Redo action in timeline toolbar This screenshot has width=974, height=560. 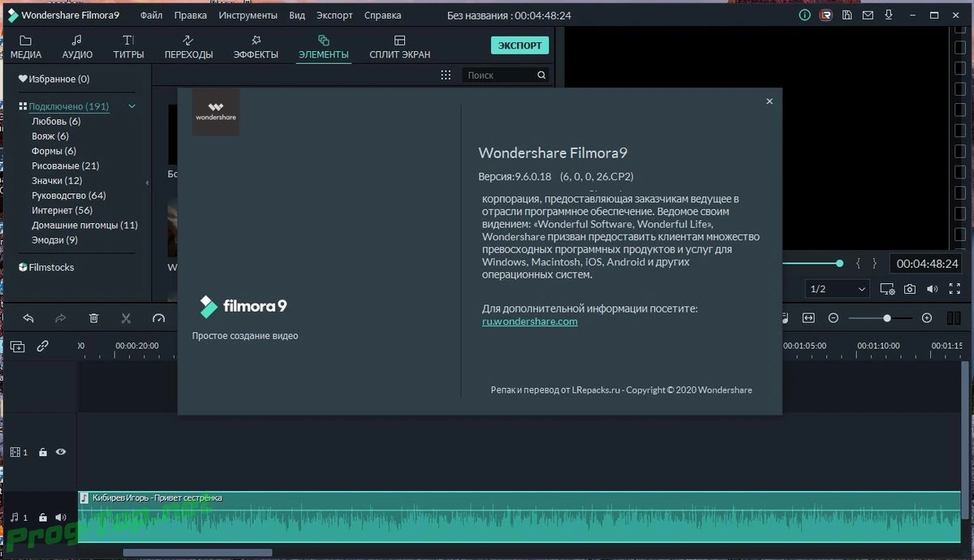pos(61,318)
